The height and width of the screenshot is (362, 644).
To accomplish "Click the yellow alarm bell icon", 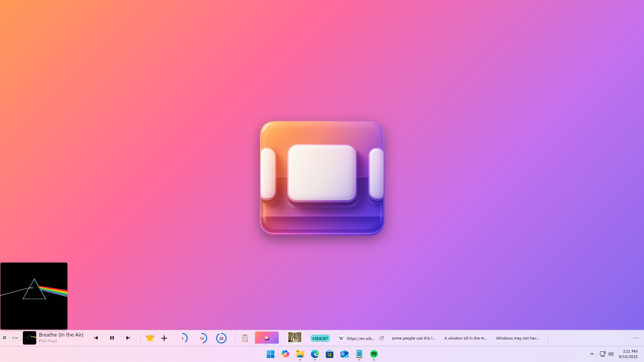I will coord(150,338).
